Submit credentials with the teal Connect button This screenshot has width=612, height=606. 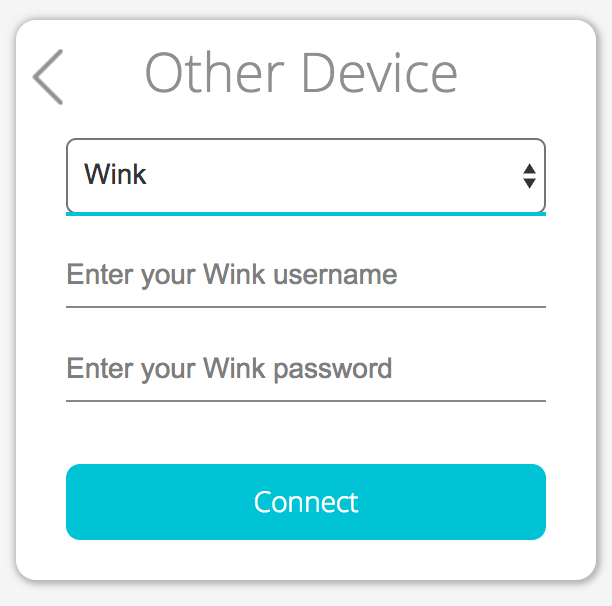[305, 501]
